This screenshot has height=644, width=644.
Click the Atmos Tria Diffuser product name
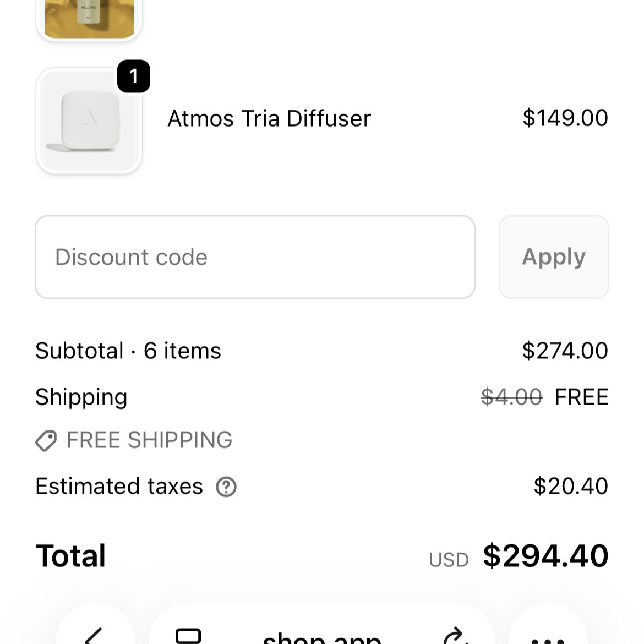[x=269, y=118]
